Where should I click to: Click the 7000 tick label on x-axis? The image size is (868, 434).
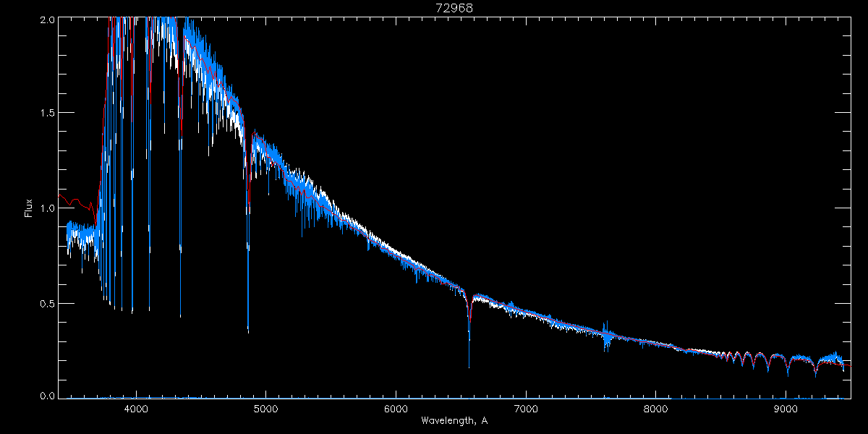526,408
